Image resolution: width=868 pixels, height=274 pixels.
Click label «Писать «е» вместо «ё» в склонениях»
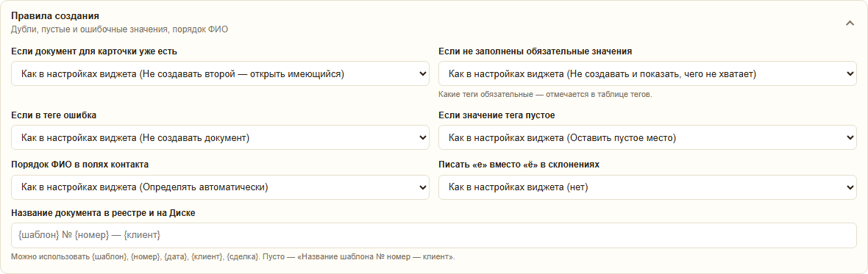coord(519,165)
